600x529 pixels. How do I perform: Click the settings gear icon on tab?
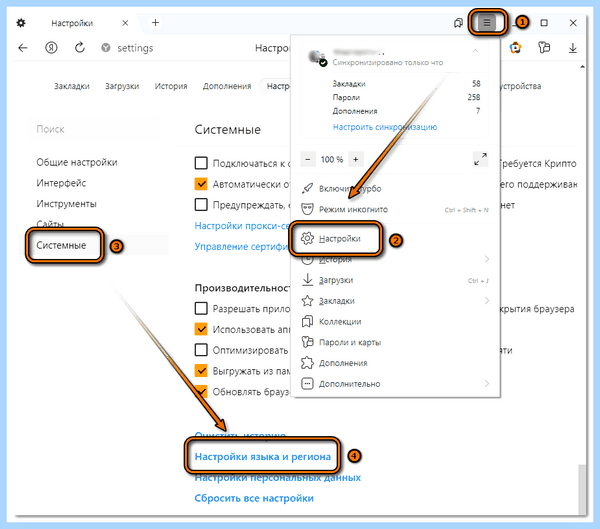pyautogui.click(x=21, y=23)
